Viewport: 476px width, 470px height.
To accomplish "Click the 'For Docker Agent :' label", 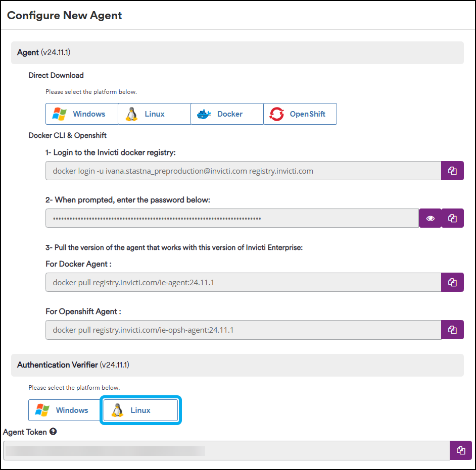I will pos(78,264).
